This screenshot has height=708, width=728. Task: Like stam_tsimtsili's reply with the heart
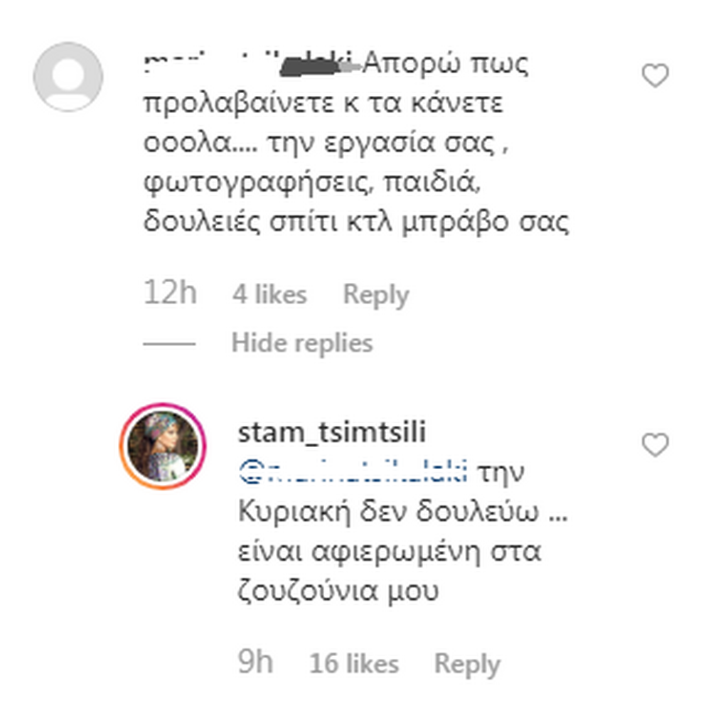(x=655, y=446)
